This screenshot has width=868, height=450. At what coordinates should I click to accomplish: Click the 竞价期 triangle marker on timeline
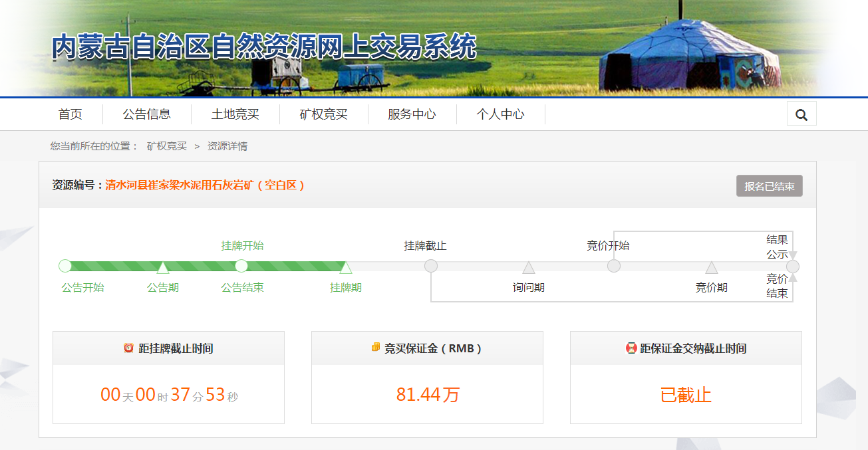(711, 267)
